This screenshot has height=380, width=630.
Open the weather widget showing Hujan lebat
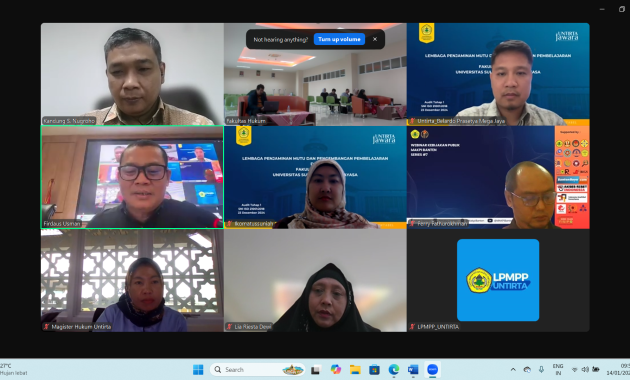(x=14, y=370)
